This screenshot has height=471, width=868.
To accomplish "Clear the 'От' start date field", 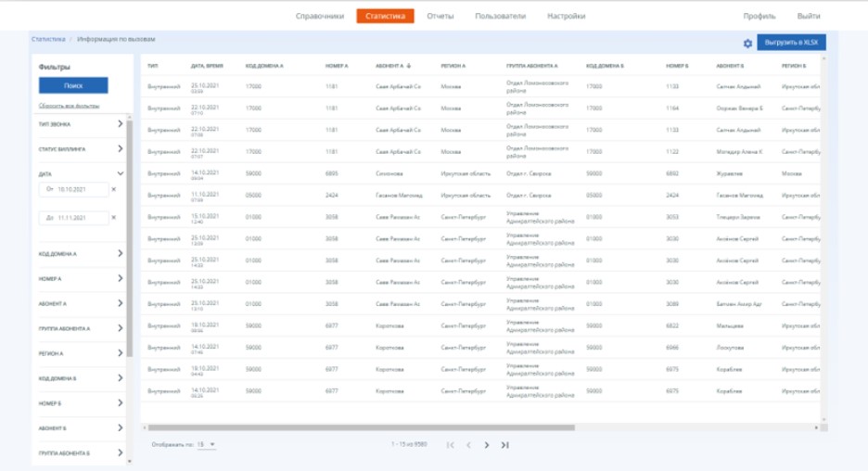I will pos(113,189).
